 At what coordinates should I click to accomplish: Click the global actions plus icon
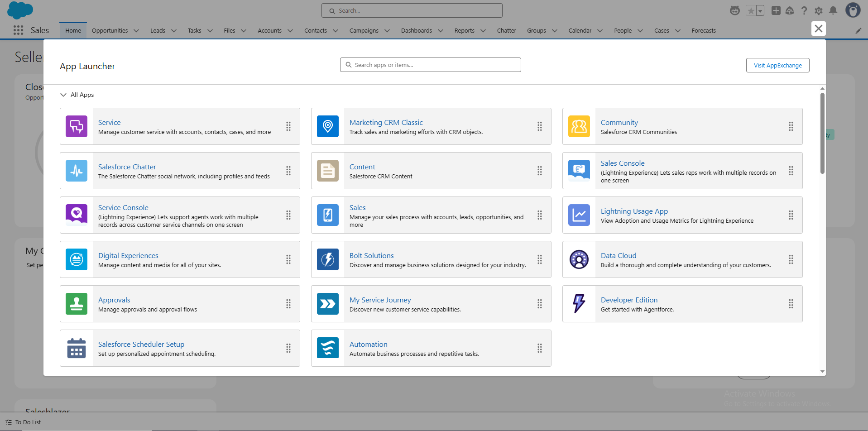point(776,10)
